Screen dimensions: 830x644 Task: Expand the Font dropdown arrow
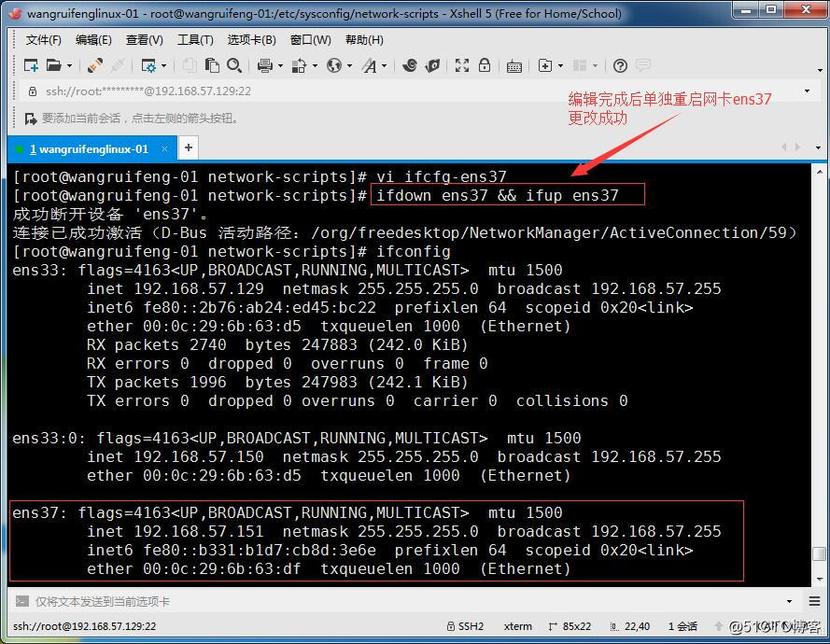coord(385,65)
